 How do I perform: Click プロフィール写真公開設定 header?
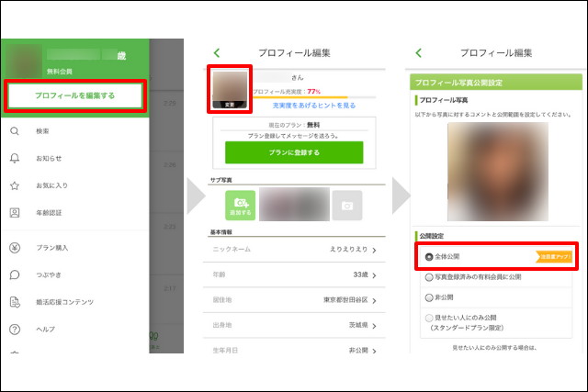tap(496, 83)
